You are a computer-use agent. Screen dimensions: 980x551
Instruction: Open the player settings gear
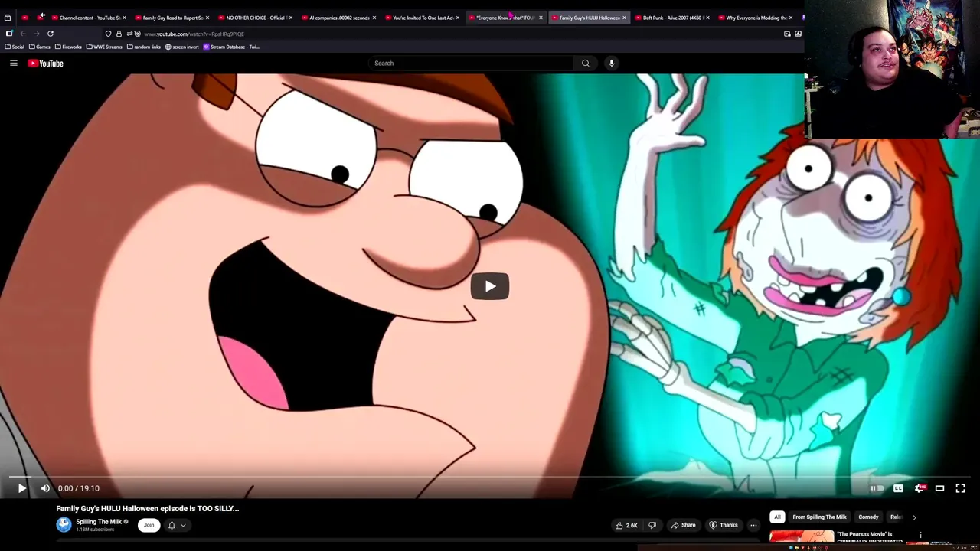[x=920, y=488]
